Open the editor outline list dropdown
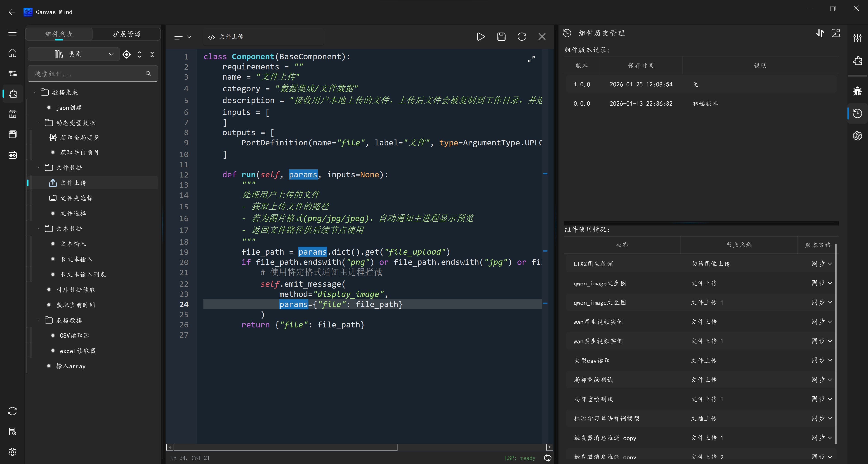 [183, 37]
